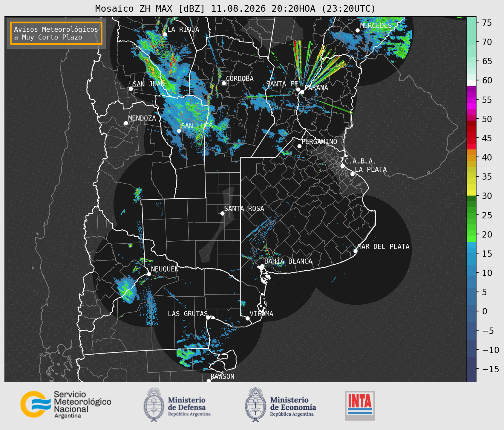Click the Santa Rosa city marker dot
This screenshot has width=504, height=430.
(x=222, y=213)
